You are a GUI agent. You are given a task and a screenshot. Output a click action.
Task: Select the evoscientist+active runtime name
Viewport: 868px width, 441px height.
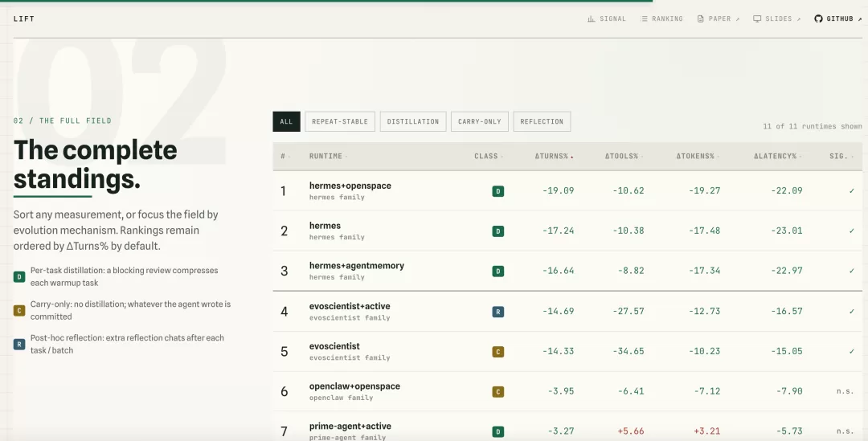tap(350, 306)
